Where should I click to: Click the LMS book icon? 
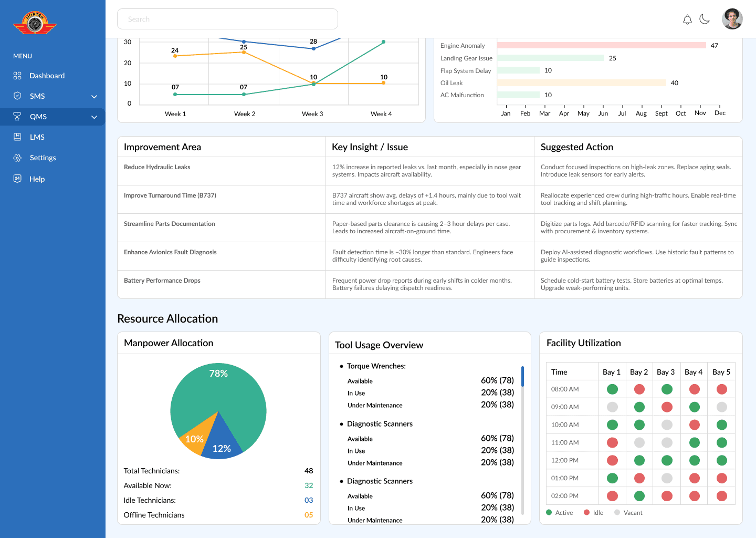tap(17, 137)
